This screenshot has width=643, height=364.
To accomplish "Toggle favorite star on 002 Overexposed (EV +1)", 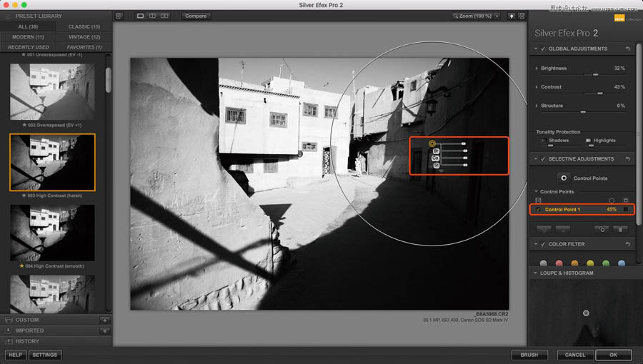I will tap(24, 126).
